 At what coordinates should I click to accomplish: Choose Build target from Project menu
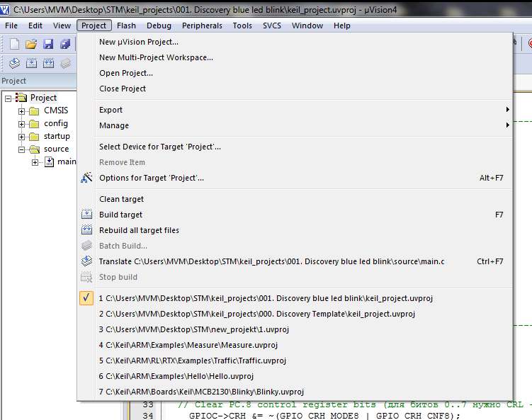pyautogui.click(x=121, y=215)
